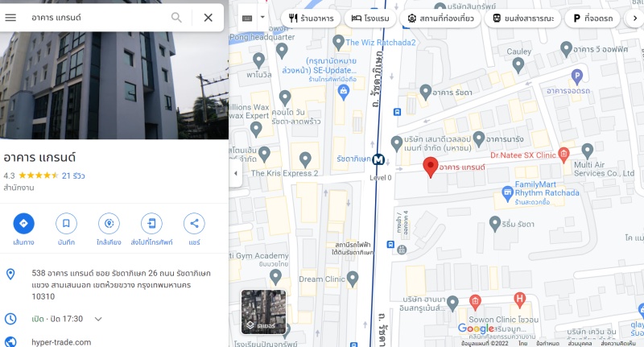644x347 pixels.
Task: Open nearby (ใกล้เคียง) search icon
Action: 109,223
